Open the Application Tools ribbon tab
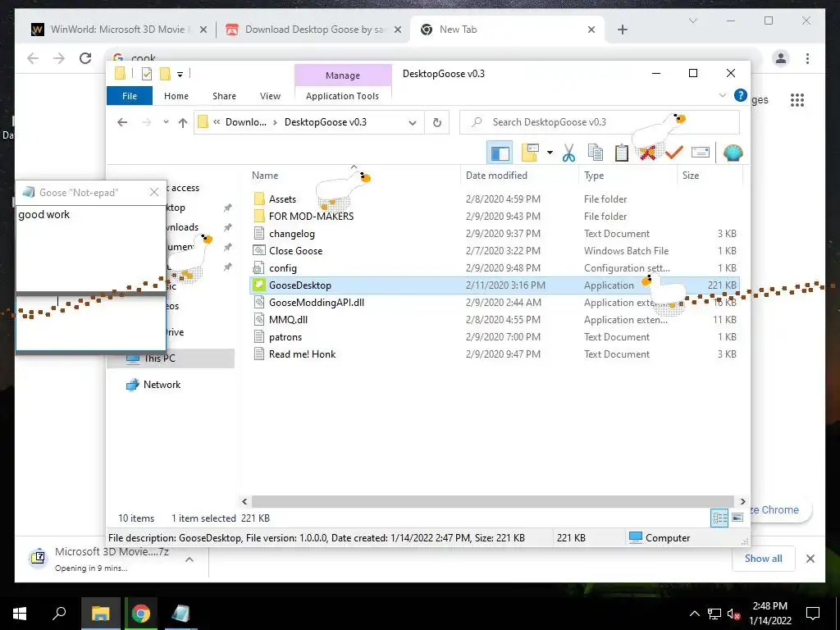840x630 pixels. (x=342, y=96)
